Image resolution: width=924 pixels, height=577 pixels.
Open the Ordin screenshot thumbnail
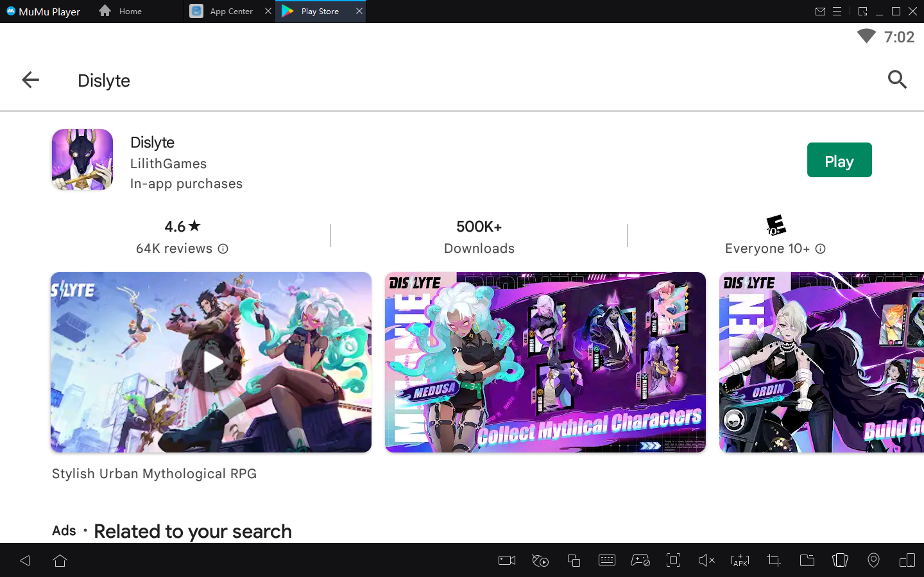pyautogui.click(x=821, y=362)
